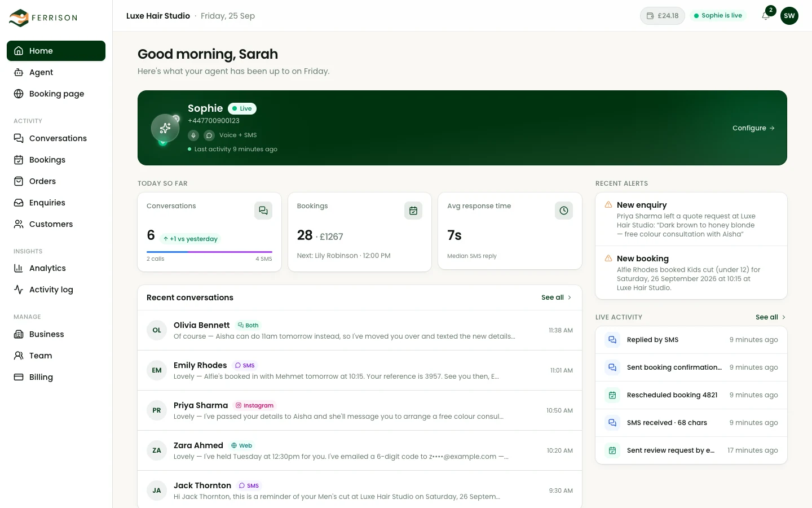Viewport: 812px width, 508px height.
Task: Open Conversations in the sidebar
Action: 56,138
